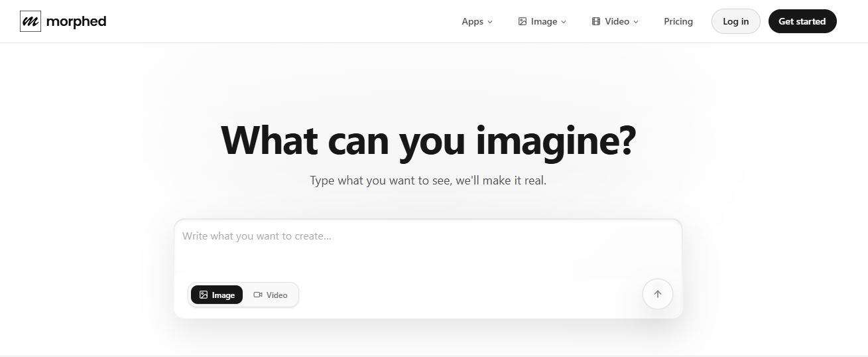The image size is (868, 357).
Task: Expand the chevron beside the Video nav item
Action: pos(636,22)
